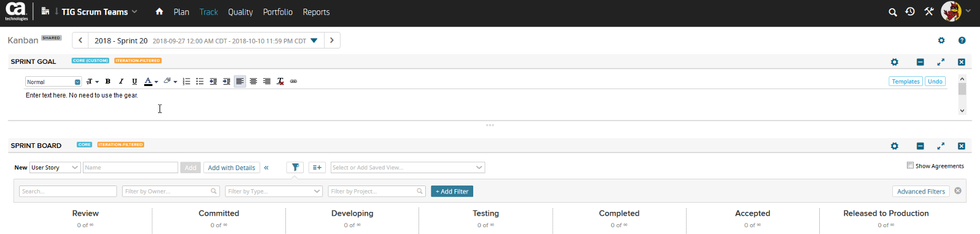This screenshot has width=980, height=234.
Task: Click the Add Filter button
Action: (x=452, y=192)
